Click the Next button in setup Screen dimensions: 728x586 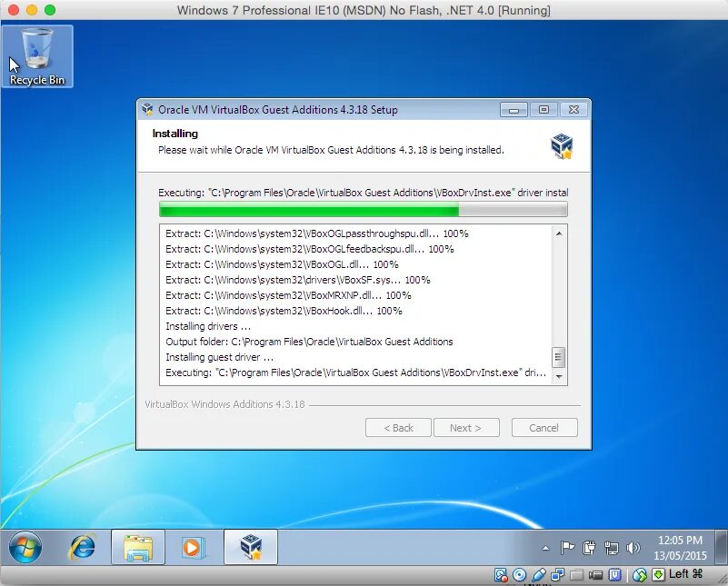(x=466, y=428)
